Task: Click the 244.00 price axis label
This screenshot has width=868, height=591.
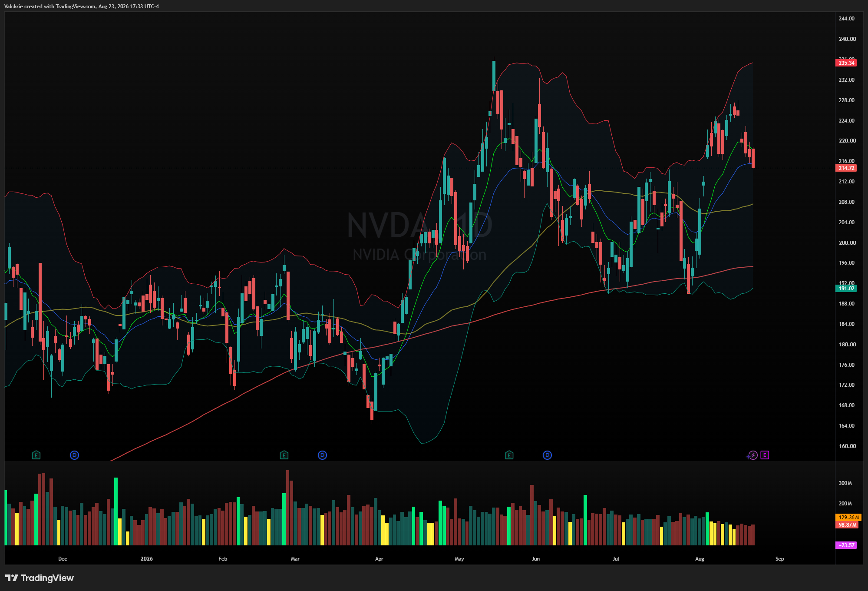Action: coord(846,19)
